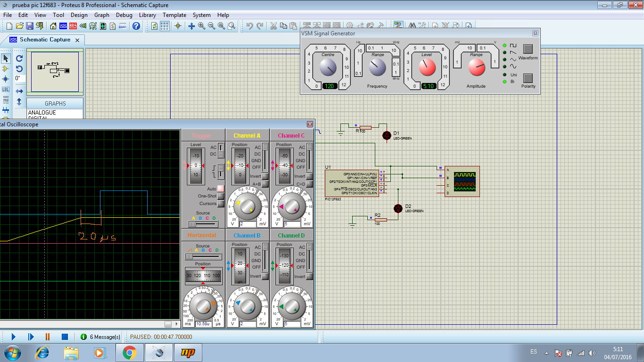Open the Windows Start menu
Image resolution: width=644 pixels, height=362 pixels.
point(12,353)
